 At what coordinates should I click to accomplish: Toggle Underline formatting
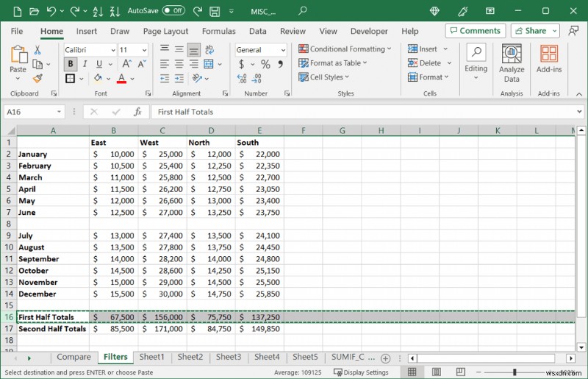tap(99, 64)
